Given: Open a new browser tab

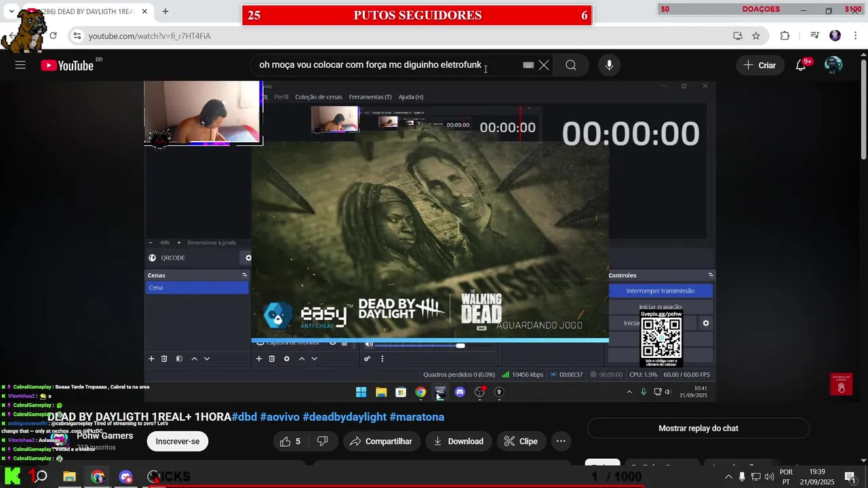Looking at the screenshot, I should pyautogui.click(x=165, y=11).
